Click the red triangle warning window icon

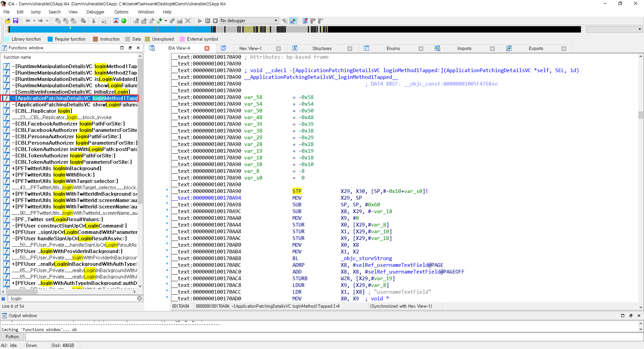pyautogui.click(x=116, y=21)
